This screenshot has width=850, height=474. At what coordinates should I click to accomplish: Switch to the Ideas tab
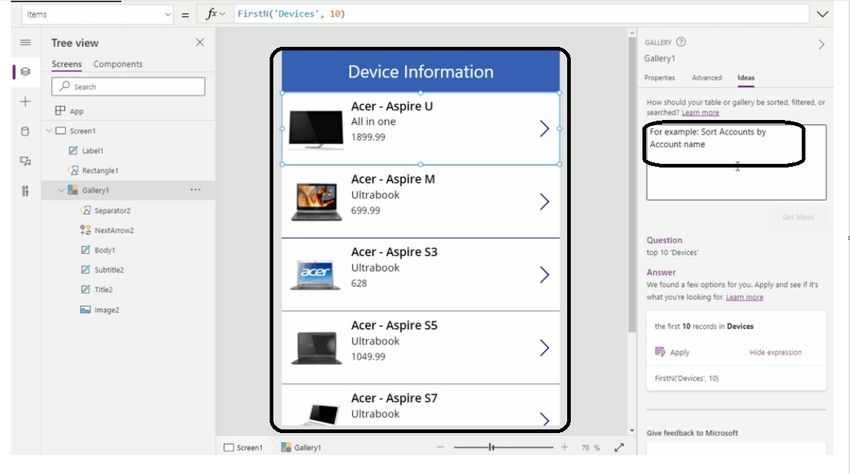tap(746, 78)
